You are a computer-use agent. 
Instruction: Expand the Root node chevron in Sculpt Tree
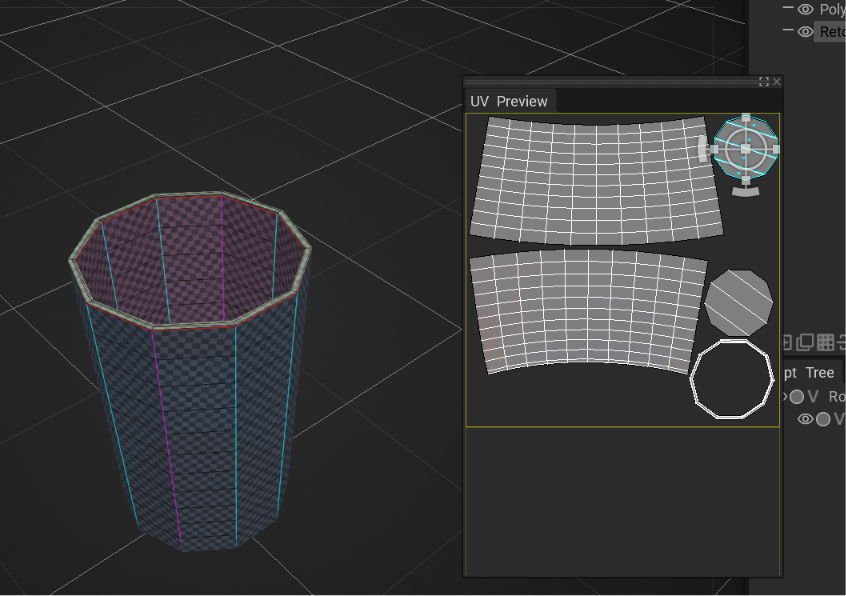click(x=785, y=396)
